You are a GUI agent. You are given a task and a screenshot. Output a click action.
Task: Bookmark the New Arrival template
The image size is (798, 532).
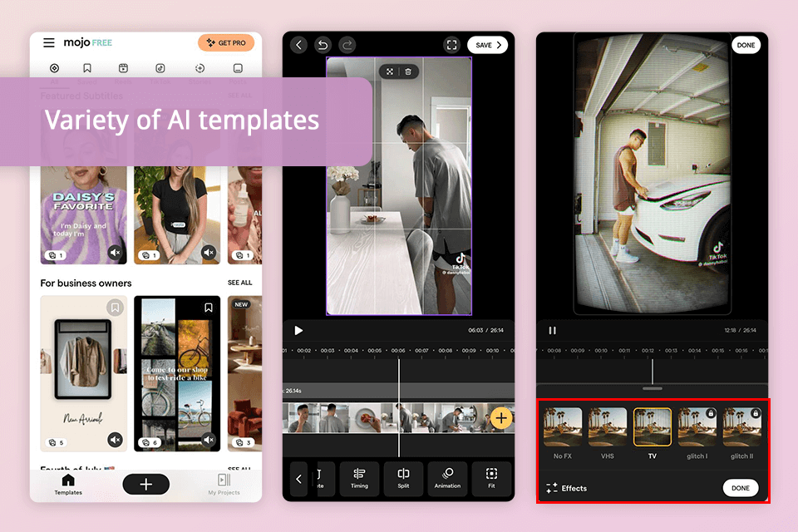(x=115, y=308)
